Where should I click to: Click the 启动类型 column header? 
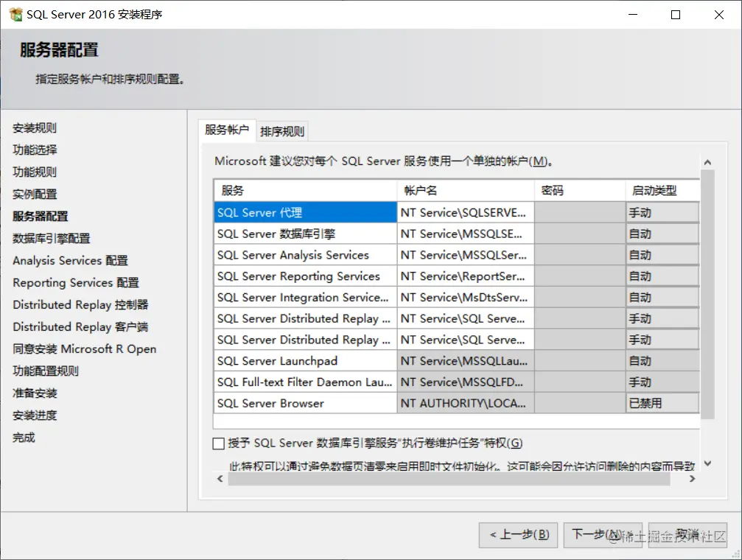[x=662, y=191]
